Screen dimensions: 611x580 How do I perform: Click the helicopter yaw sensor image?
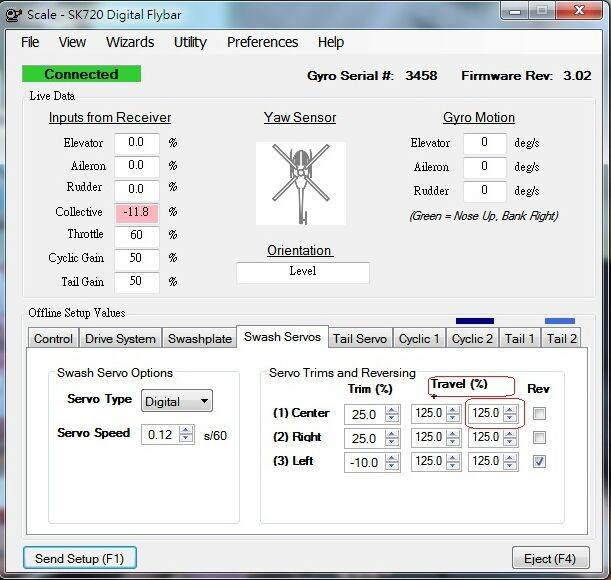coord(300,183)
